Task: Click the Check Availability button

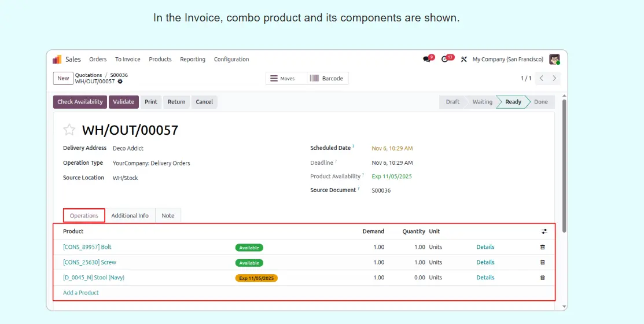Action: pyautogui.click(x=80, y=102)
